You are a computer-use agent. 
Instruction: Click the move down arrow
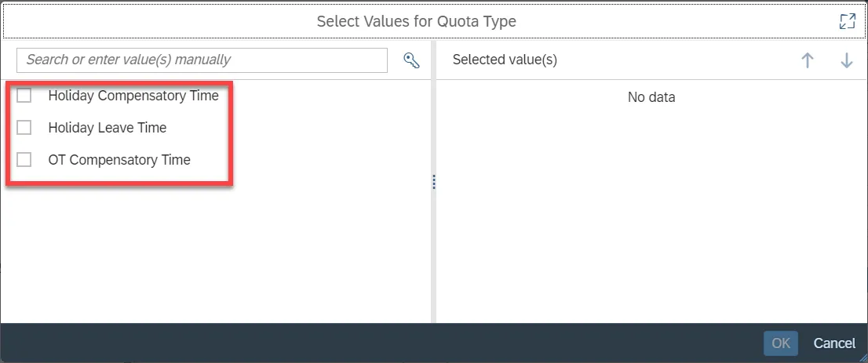click(x=846, y=60)
